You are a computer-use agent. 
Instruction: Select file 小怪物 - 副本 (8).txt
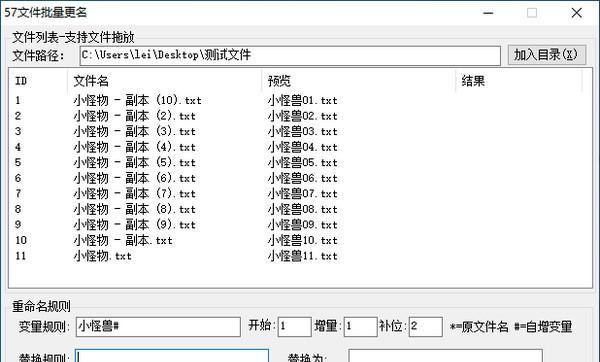[x=134, y=209]
